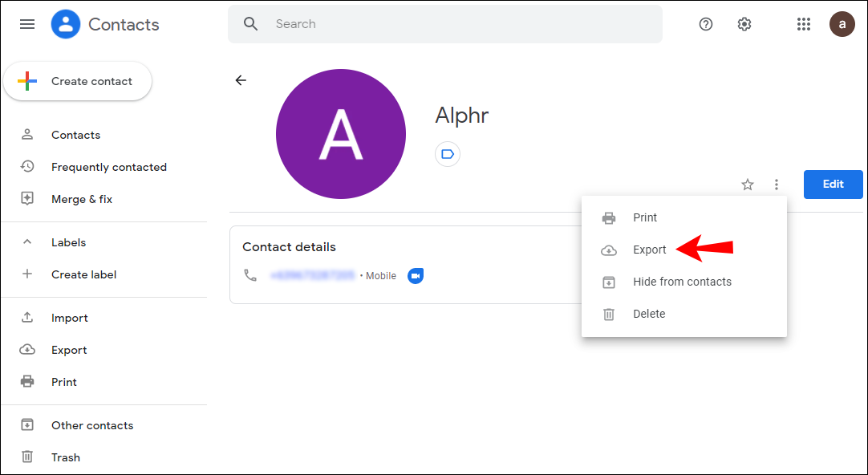Click the back arrow icon
Viewport: 868px width, 475px height.
click(x=241, y=80)
